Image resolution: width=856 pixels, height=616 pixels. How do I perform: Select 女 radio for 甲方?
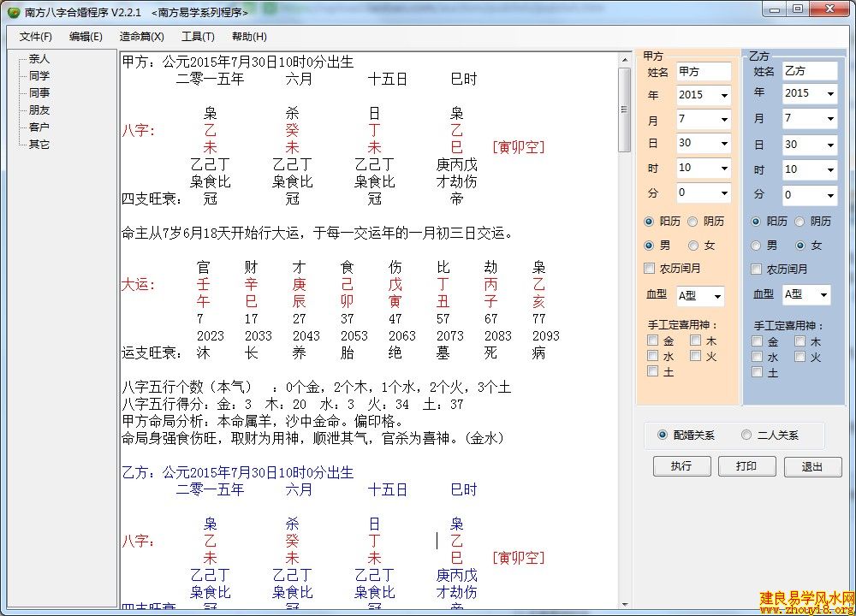point(693,246)
